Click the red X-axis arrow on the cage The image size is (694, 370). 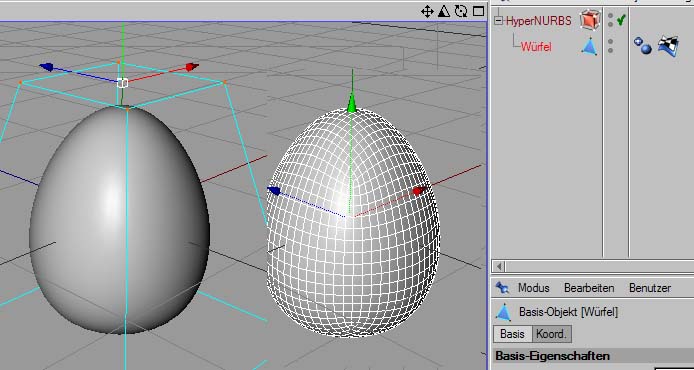pos(192,67)
